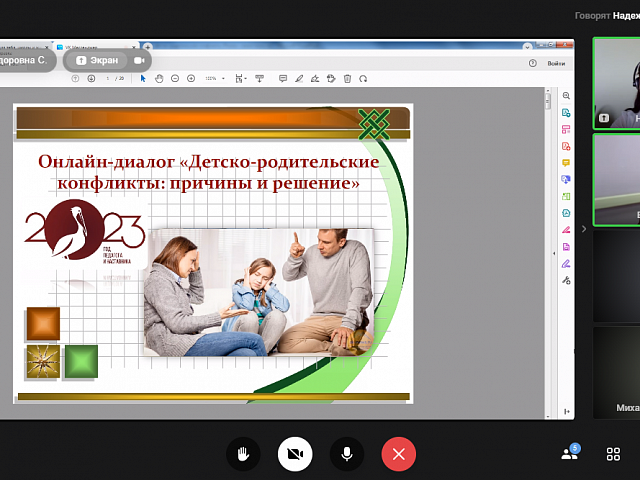Click the page number input field

click(x=107, y=78)
